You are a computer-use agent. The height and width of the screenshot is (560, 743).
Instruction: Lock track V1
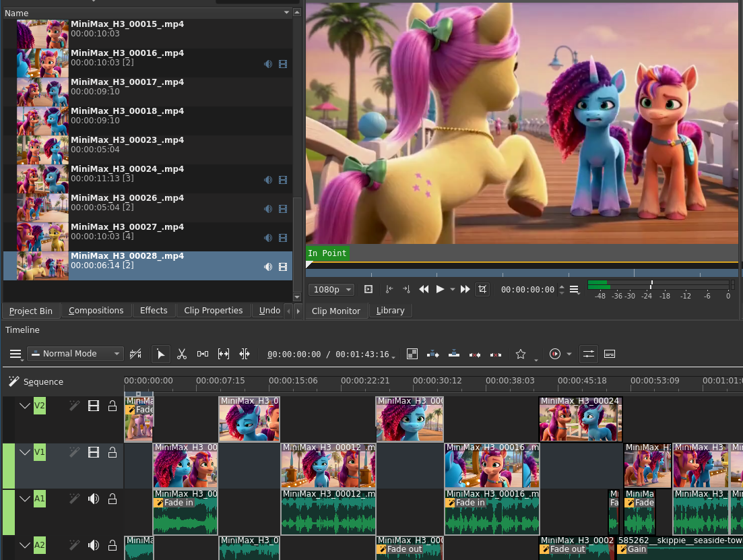112,452
